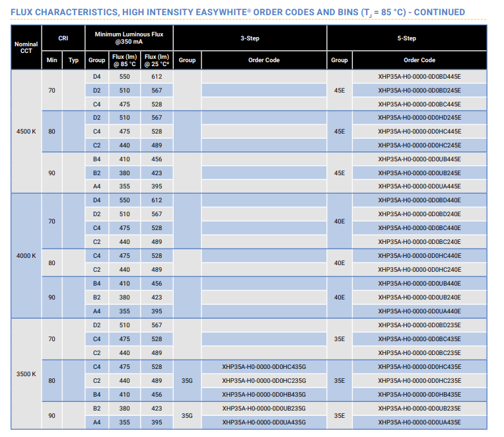Screen dimensions: 504x437
Task: Pick order code XHP35A-H0-0000-0D0HC245E
Action: (419, 145)
